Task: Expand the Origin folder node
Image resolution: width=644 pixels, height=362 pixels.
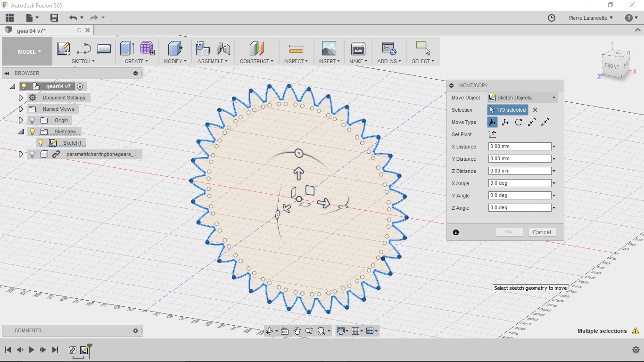Action: tap(21, 120)
